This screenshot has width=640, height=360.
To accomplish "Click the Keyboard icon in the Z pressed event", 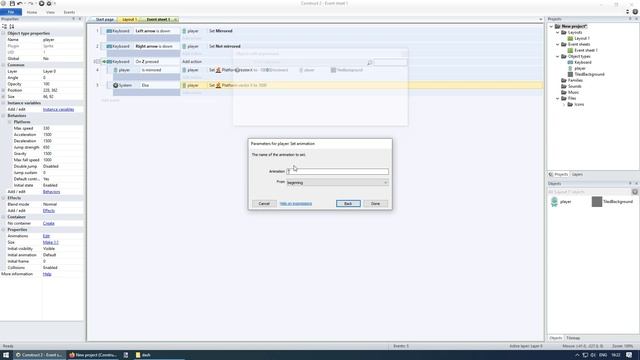I will tap(109, 62).
